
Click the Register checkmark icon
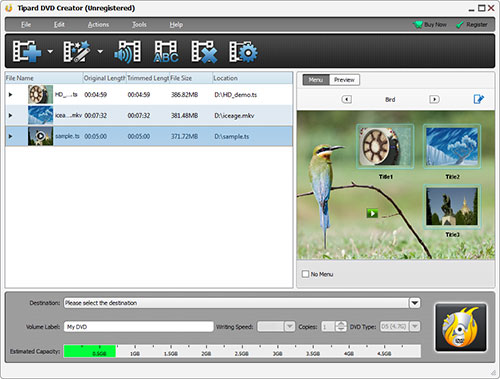pyautogui.click(x=460, y=24)
